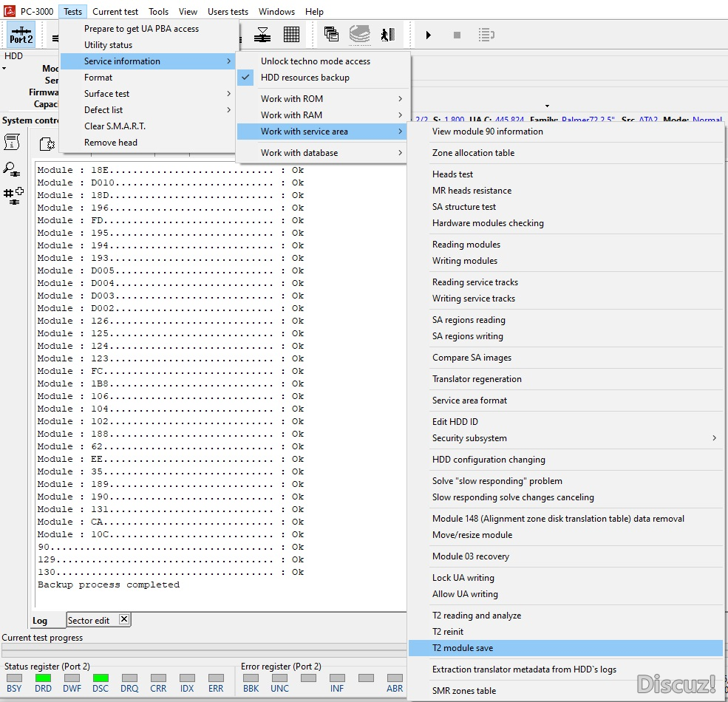
Task: Click the cascading windows toolbar icon
Action: (x=331, y=34)
